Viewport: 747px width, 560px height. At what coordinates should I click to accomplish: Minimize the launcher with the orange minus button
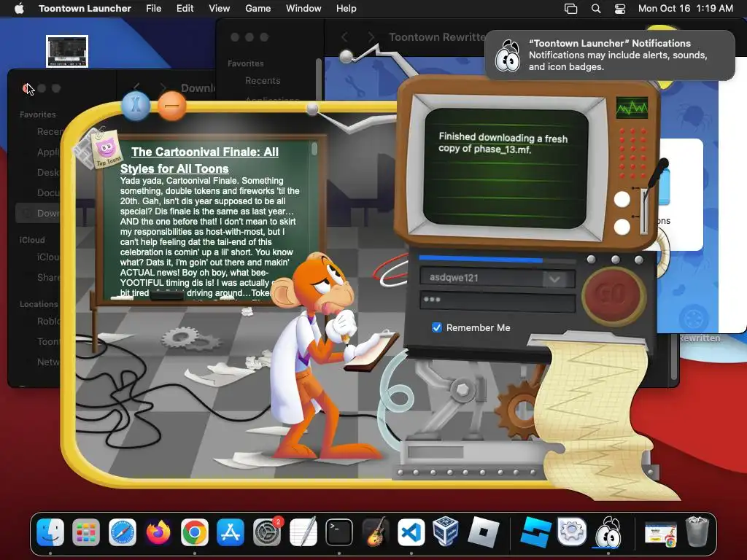pyautogui.click(x=171, y=106)
